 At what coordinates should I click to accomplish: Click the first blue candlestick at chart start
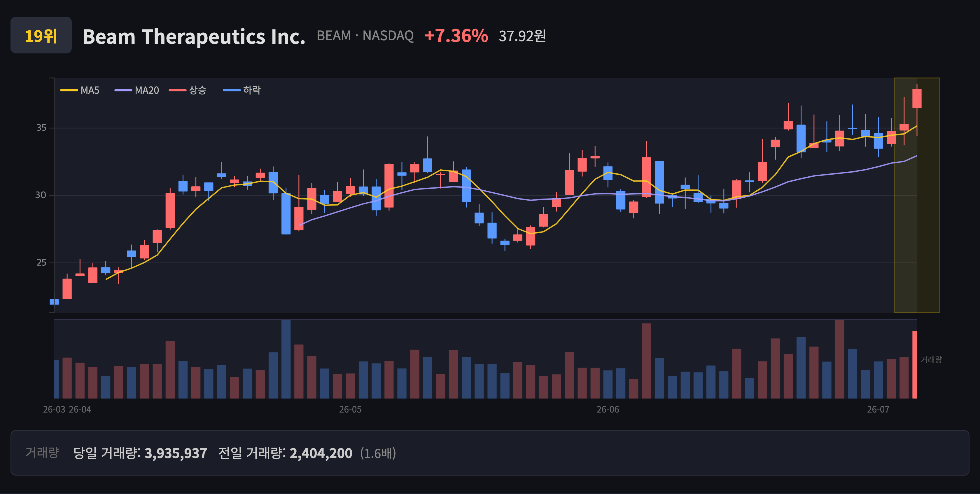click(54, 302)
